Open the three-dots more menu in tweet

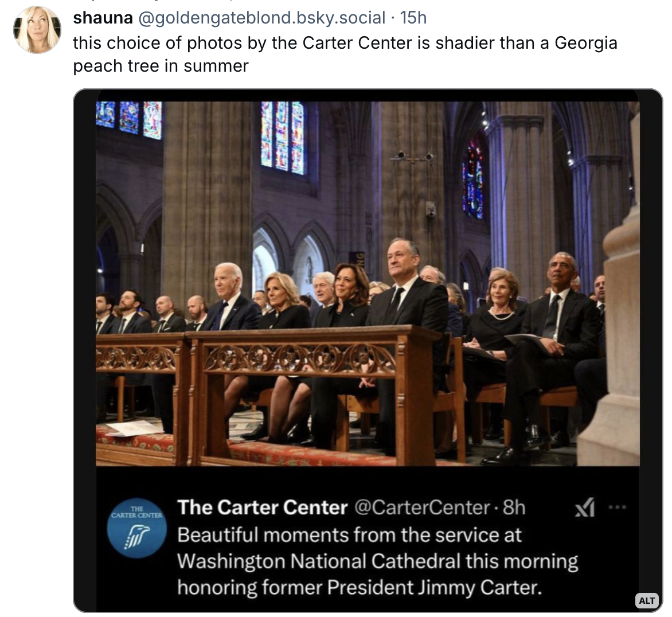click(x=618, y=507)
